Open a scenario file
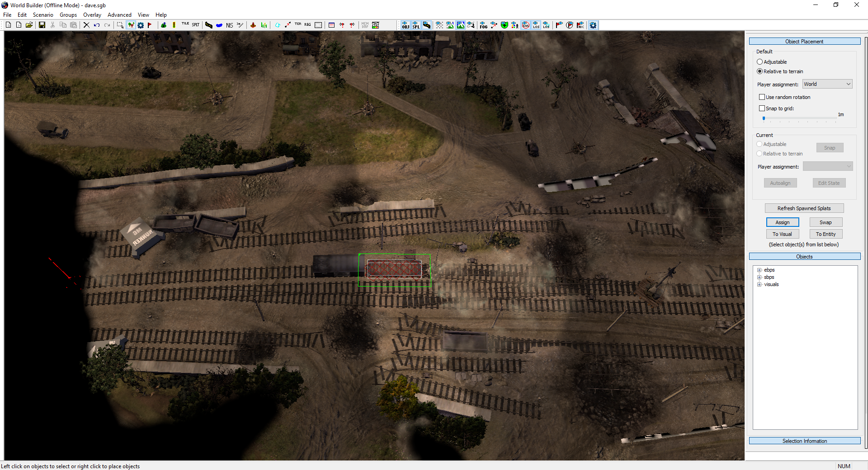Screen dimensions: 868x470 coord(29,25)
